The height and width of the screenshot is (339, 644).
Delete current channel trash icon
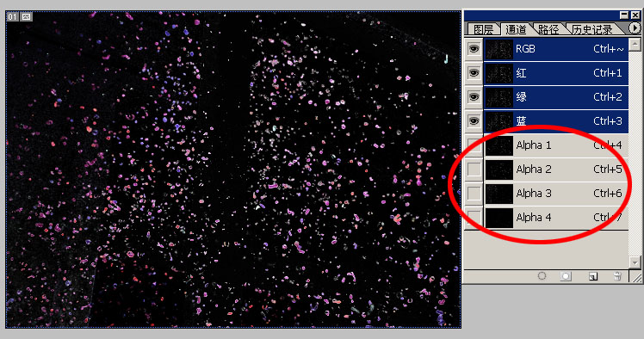617,276
